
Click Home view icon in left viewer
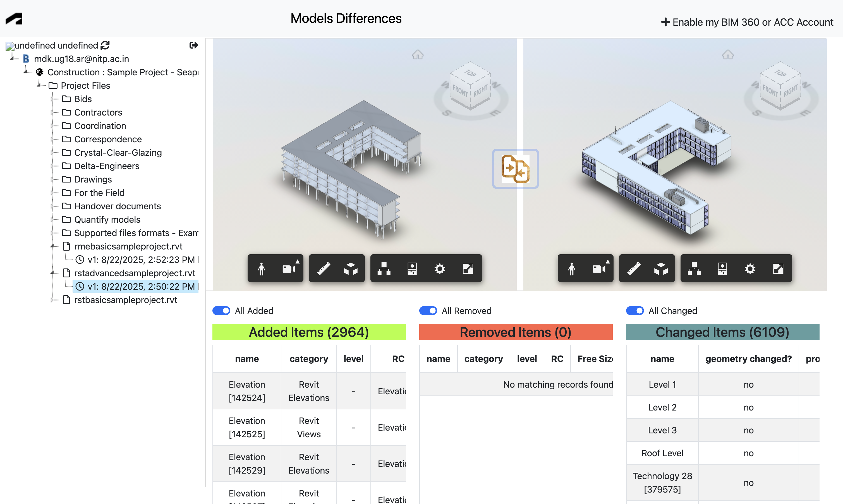coord(418,55)
